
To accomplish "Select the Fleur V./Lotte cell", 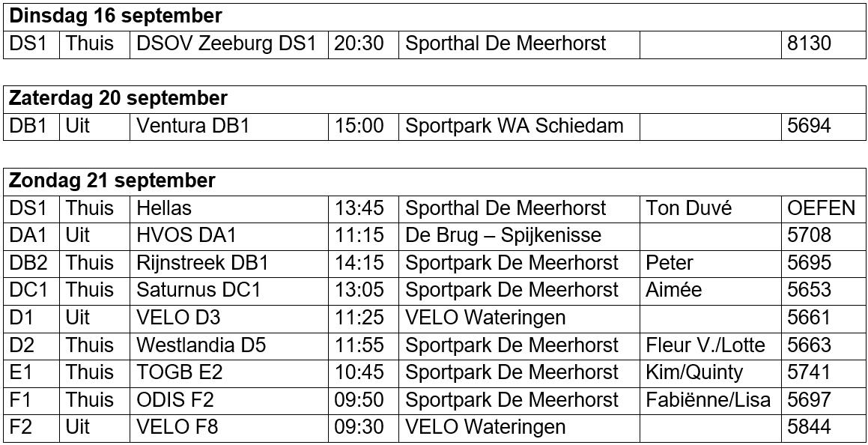I will pos(710,345).
